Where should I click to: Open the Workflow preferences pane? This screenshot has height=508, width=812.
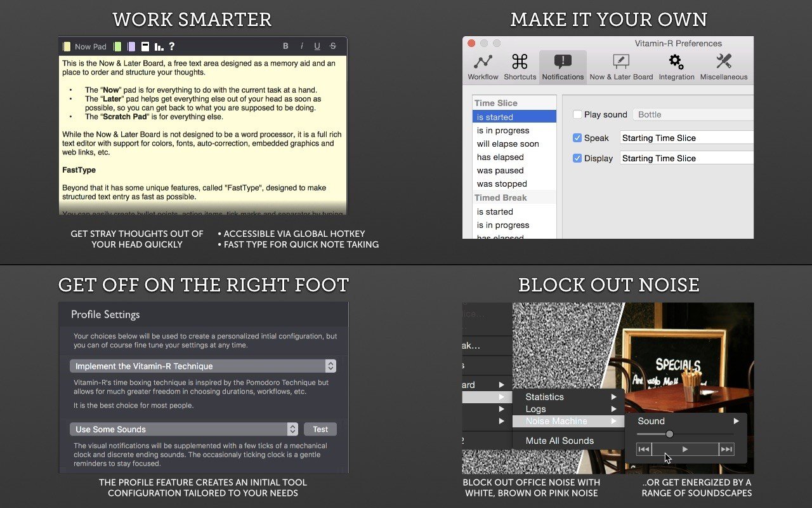click(x=483, y=67)
